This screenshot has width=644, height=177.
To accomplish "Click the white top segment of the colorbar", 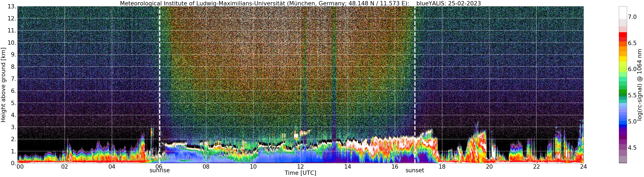I will coord(623,12).
